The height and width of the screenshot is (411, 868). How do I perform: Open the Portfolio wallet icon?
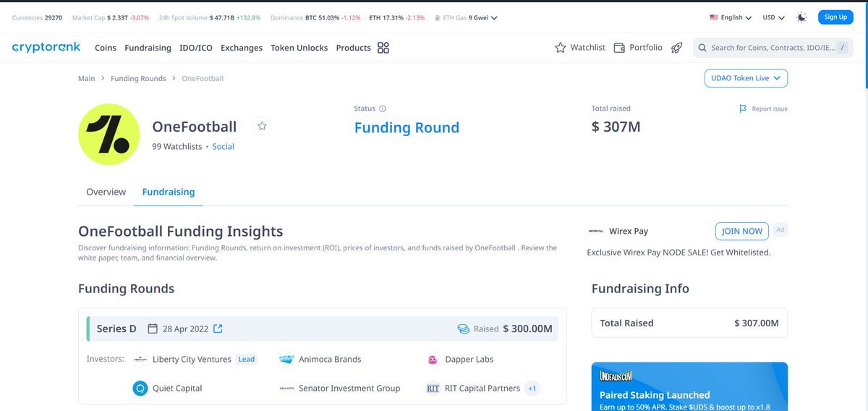[x=619, y=48]
